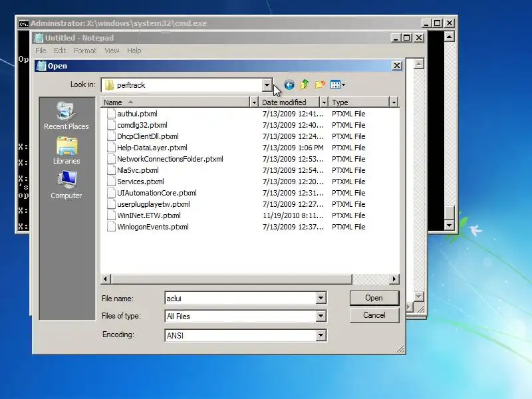Click the file list scroll right arrow
532x399 pixels.
point(394,279)
